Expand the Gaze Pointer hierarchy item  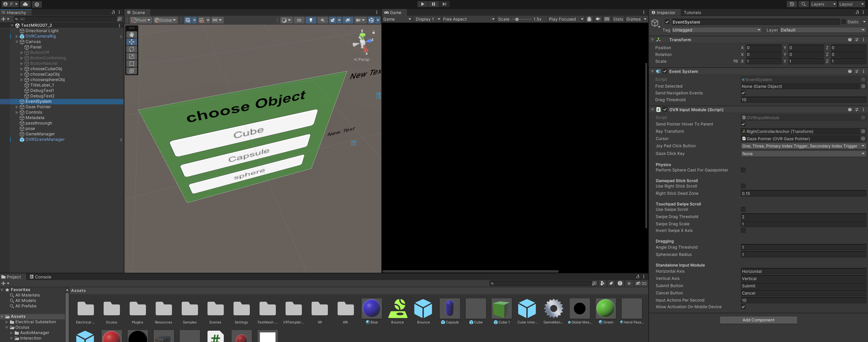[17, 107]
